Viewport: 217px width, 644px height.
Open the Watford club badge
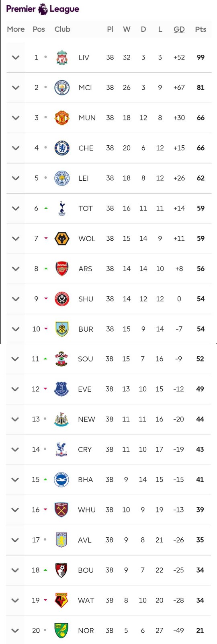click(x=61, y=601)
